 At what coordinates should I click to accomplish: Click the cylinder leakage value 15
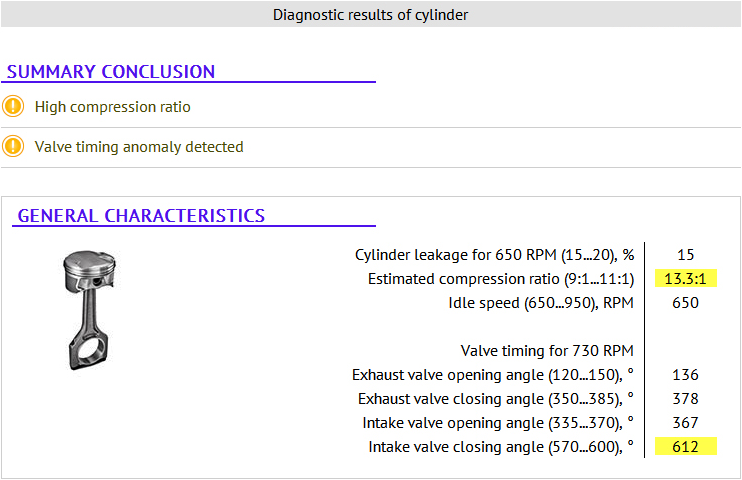pos(686,255)
